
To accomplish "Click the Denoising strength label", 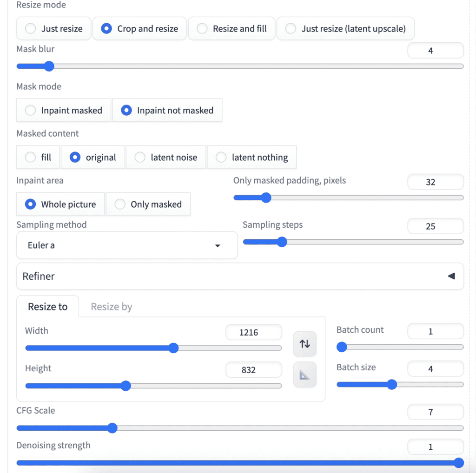I will click(53, 445).
